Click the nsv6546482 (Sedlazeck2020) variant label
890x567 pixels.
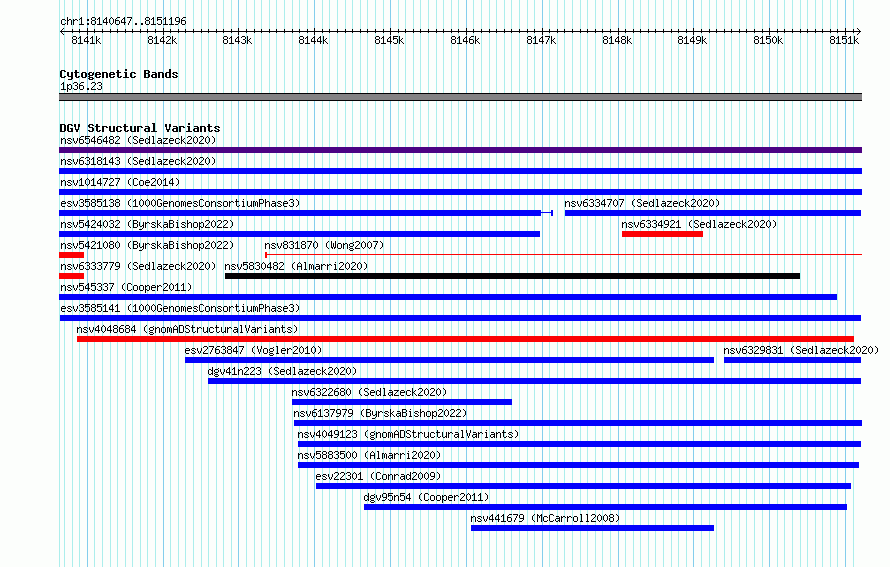(138, 140)
